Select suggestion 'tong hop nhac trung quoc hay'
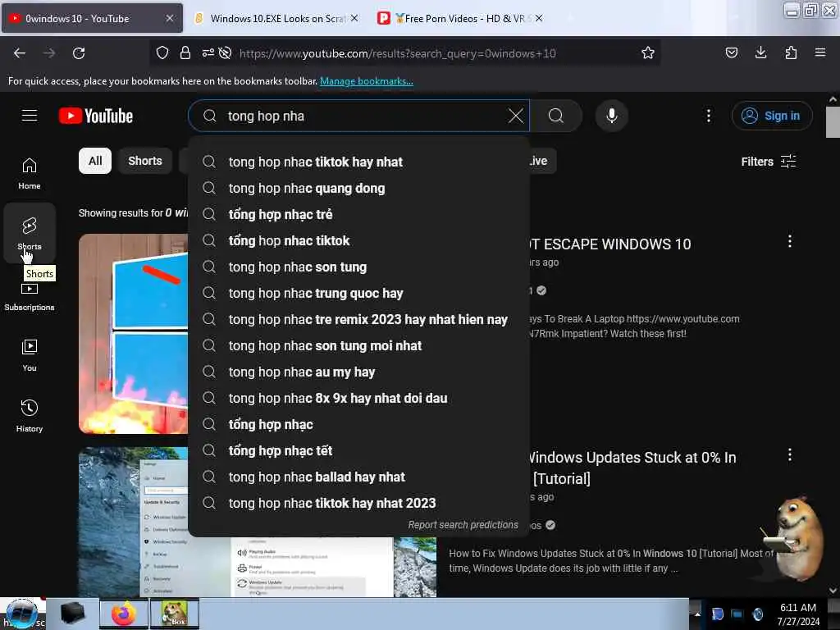 [359, 293]
